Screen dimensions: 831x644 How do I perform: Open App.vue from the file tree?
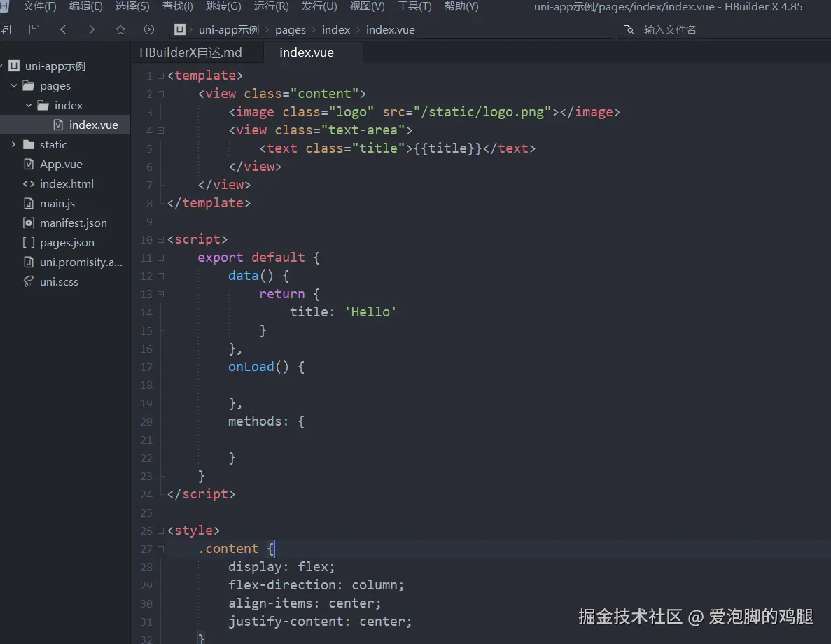pyautogui.click(x=61, y=164)
